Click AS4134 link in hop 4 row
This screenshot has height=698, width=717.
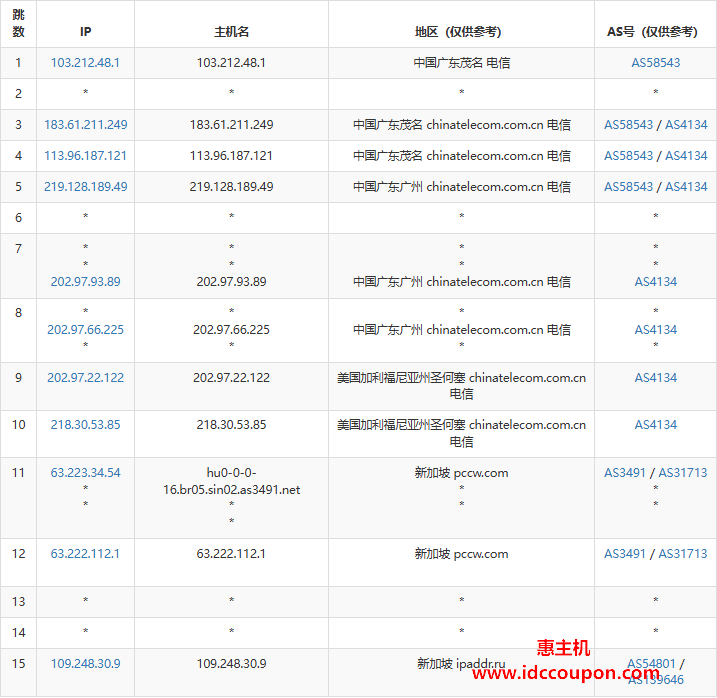pyautogui.click(x=686, y=156)
